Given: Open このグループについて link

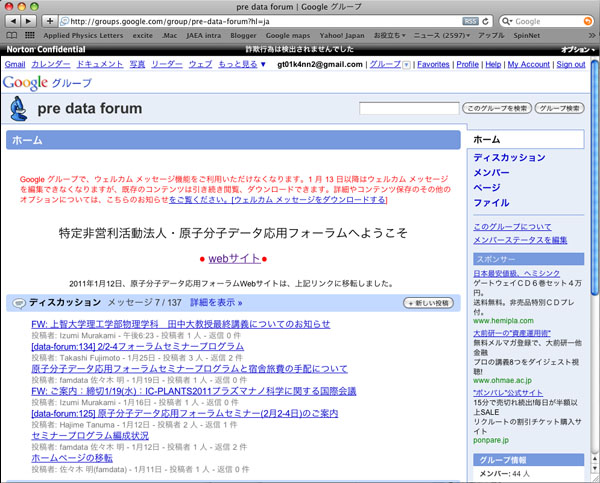Looking at the screenshot, I should coord(512,227).
